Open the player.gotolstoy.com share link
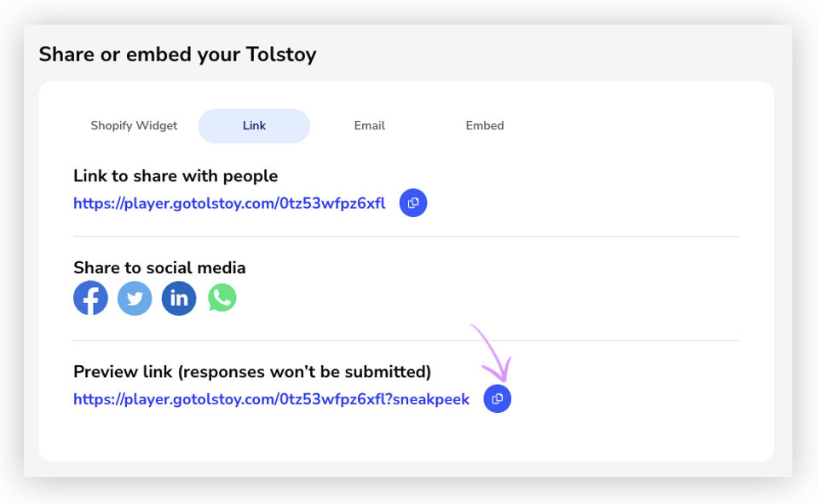This screenshot has width=818, height=504. pos(229,203)
